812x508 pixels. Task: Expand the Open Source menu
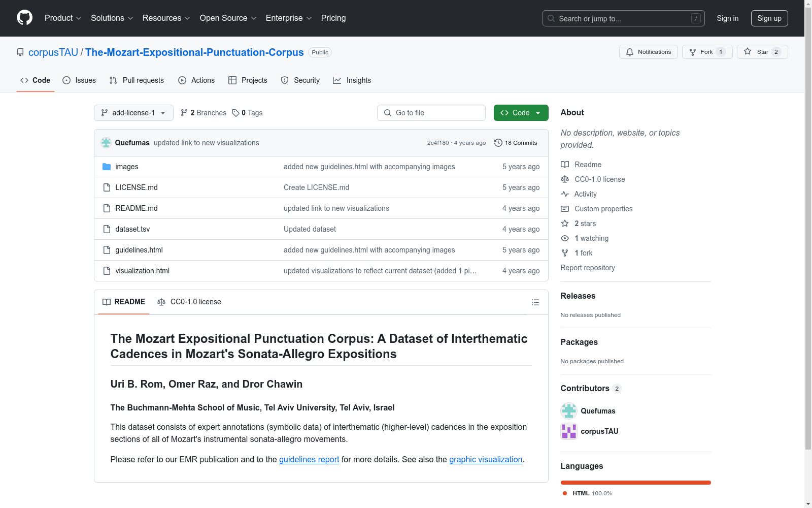(228, 18)
